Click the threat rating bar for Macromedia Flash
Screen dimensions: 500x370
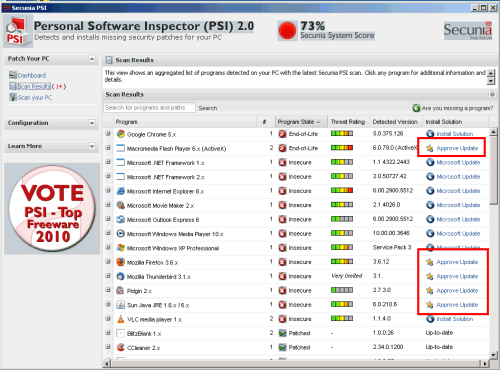[342, 148]
